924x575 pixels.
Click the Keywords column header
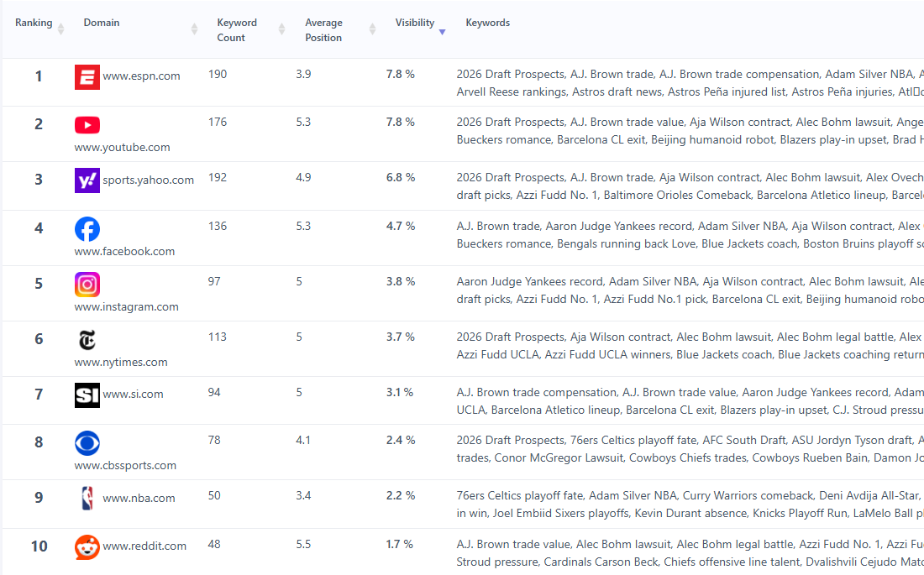(487, 23)
